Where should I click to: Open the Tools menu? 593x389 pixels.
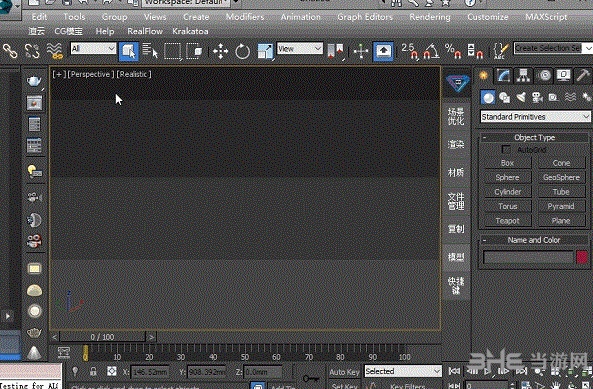(74, 17)
